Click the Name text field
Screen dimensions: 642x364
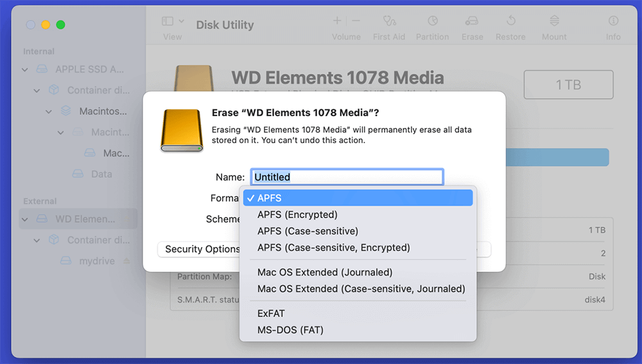point(347,177)
